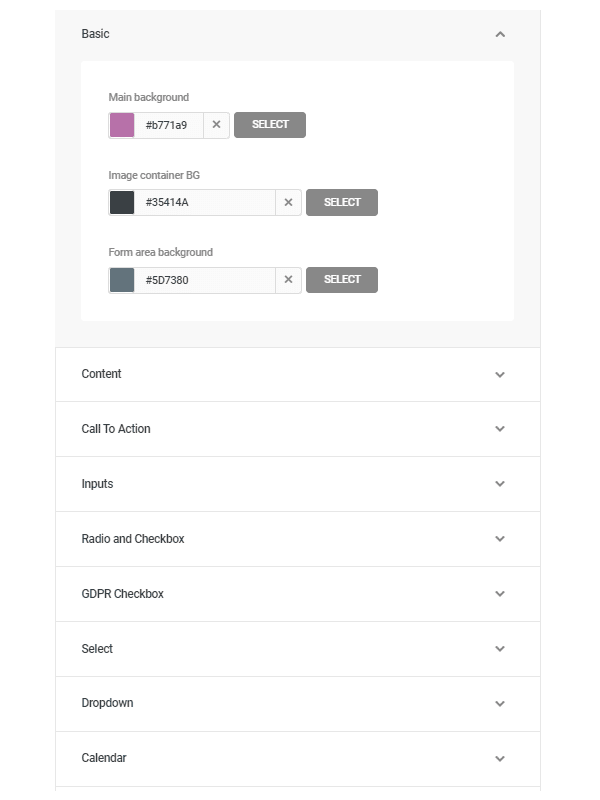
Task: Expand the Call To Action section
Action: point(500,429)
